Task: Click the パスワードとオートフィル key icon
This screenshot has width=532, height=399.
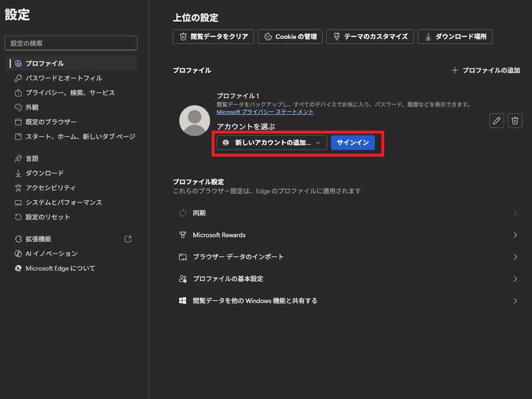Action: (18, 78)
